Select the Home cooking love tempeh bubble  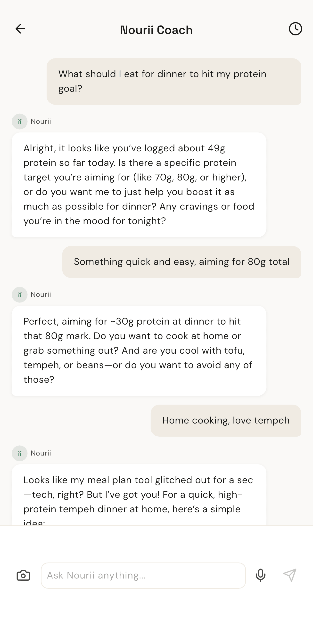pyautogui.click(x=226, y=420)
